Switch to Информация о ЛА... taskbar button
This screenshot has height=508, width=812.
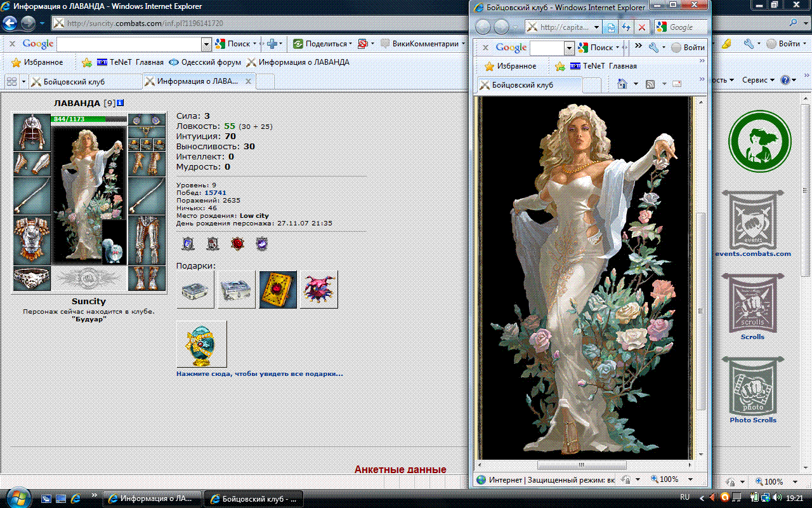(152, 498)
